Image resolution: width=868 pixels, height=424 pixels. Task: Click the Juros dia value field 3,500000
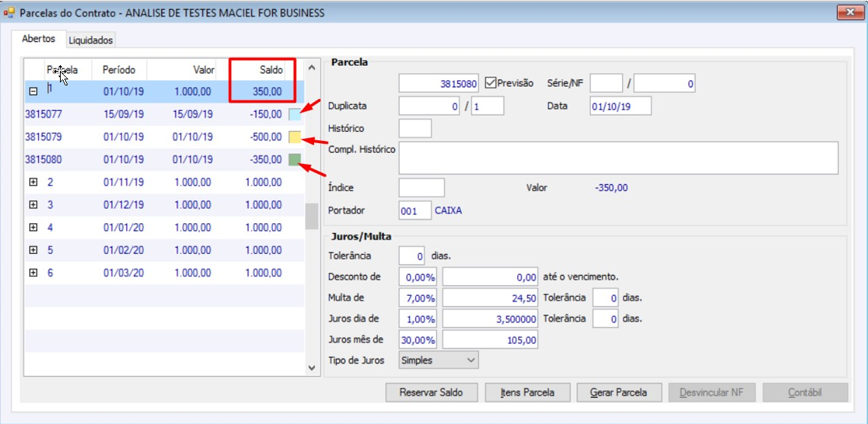[x=490, y=319]
